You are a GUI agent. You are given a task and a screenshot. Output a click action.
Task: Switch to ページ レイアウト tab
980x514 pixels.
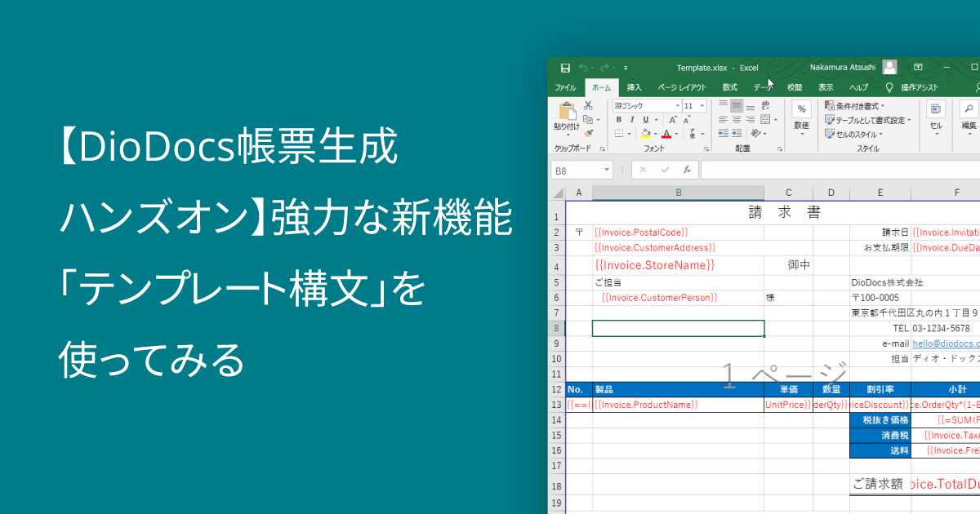682,87
